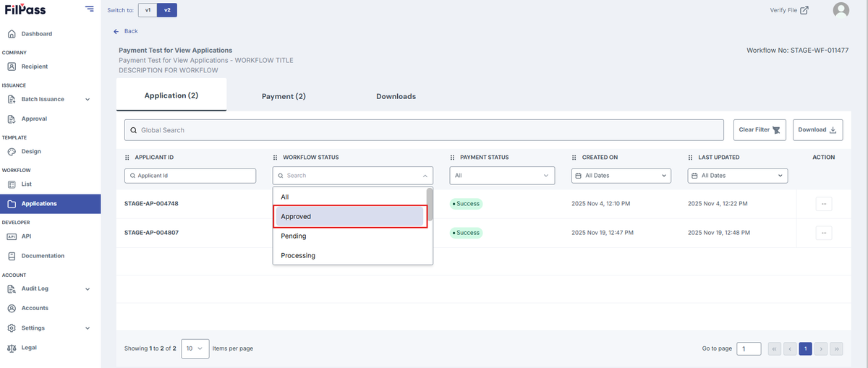Go to the previous page
Viewport: 868px width, 368px height.
(790, 348)
